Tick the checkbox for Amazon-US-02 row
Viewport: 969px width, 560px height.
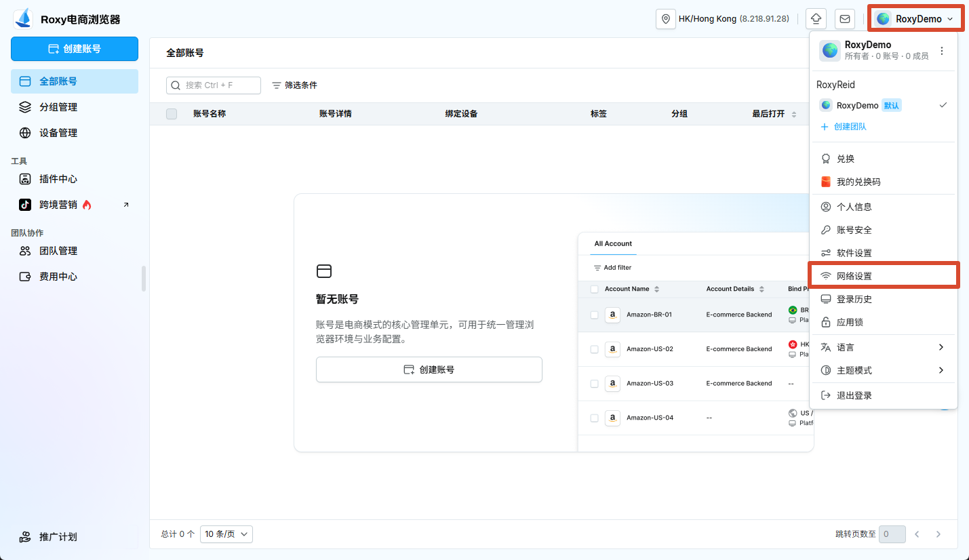595,349
